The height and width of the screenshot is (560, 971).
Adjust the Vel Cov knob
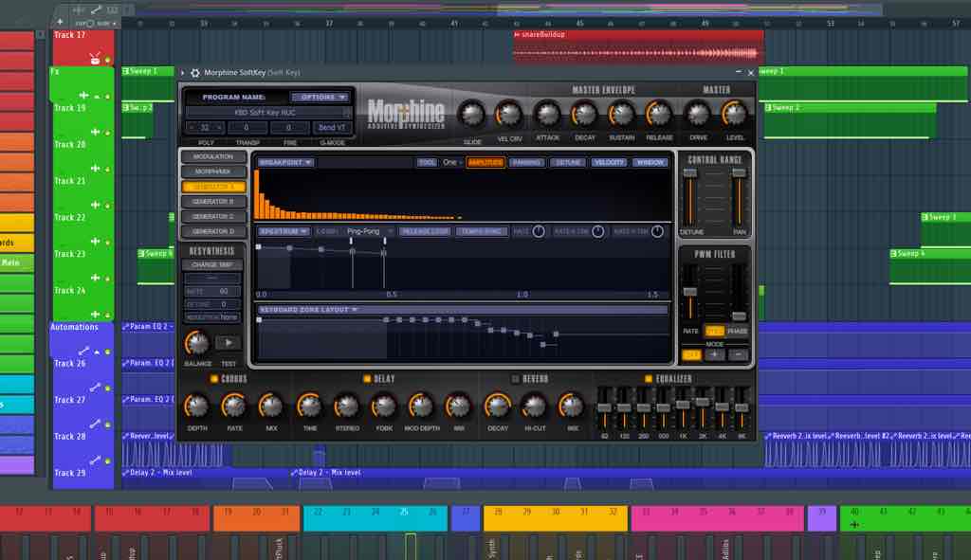509,115
